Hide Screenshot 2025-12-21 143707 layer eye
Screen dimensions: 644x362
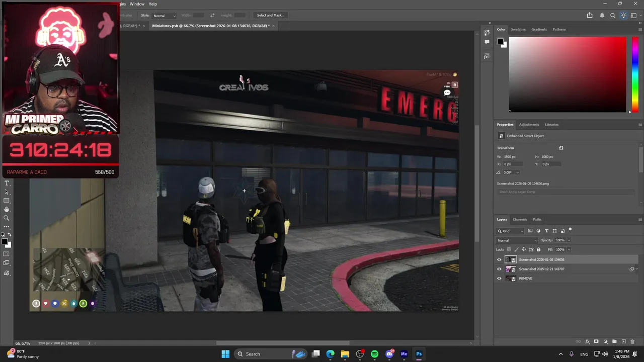tap(499, 269)
